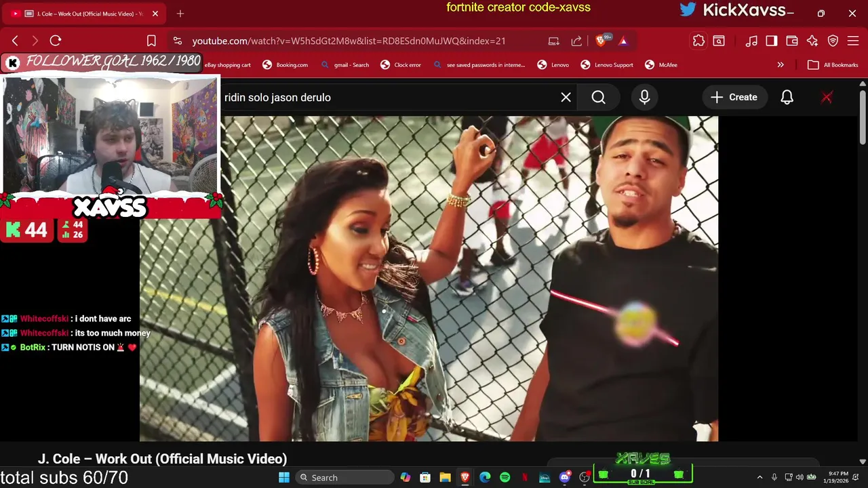Click the browser forward arrow

(x=35, y=41)
